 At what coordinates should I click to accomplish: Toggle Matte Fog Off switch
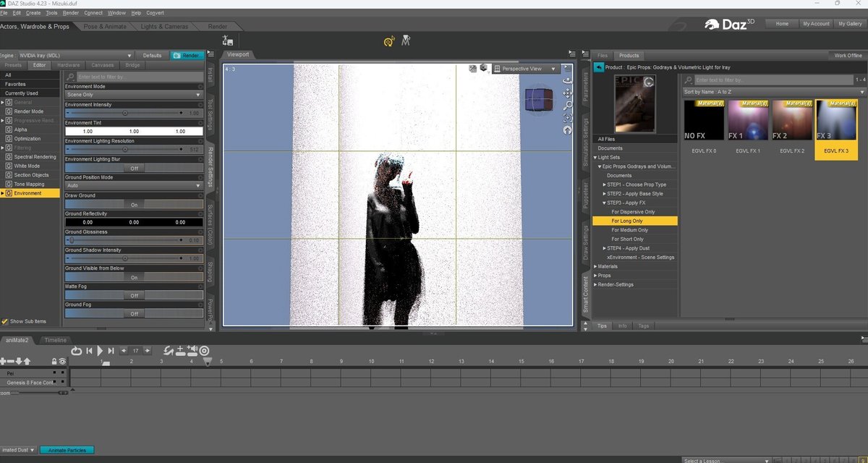(x=134, y=295)
